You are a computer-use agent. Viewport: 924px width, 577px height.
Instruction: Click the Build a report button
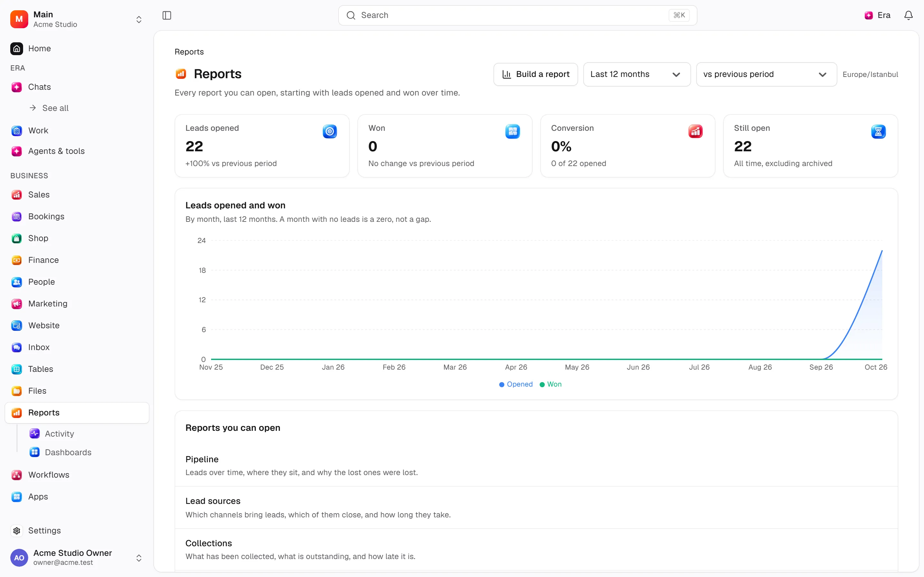tap(535, 74)
